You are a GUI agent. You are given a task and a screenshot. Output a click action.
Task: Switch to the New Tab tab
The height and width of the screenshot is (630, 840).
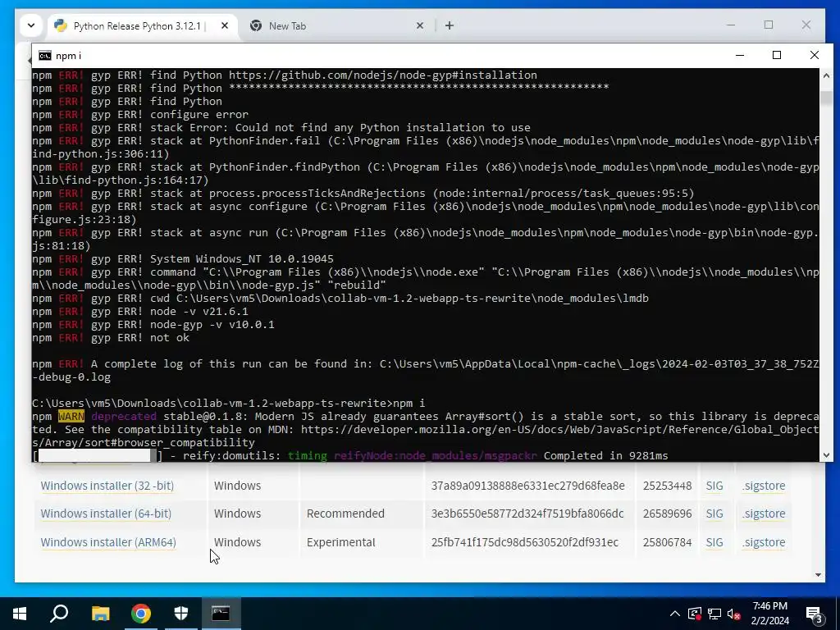click(x=287, y=25)
